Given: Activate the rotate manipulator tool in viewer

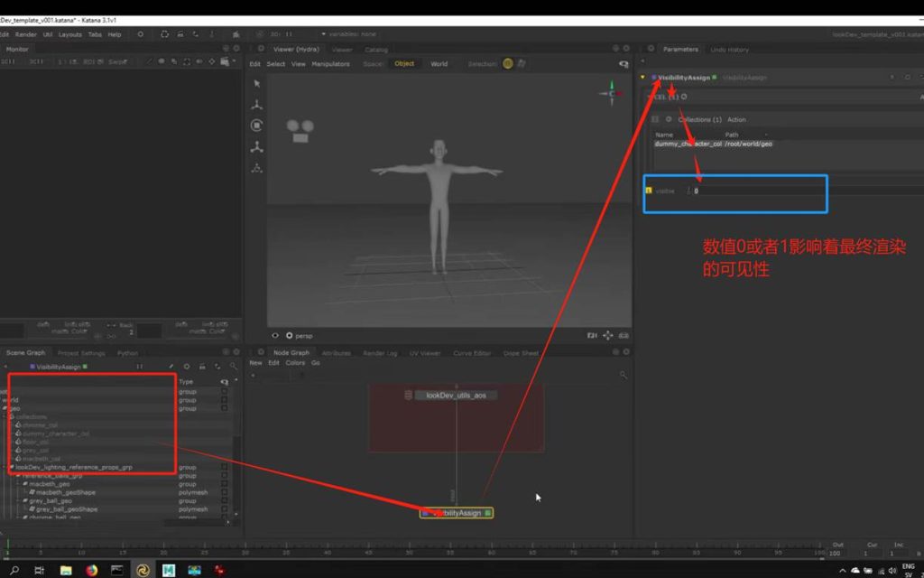Looking at the screenshot, I should tap(257, 126).
